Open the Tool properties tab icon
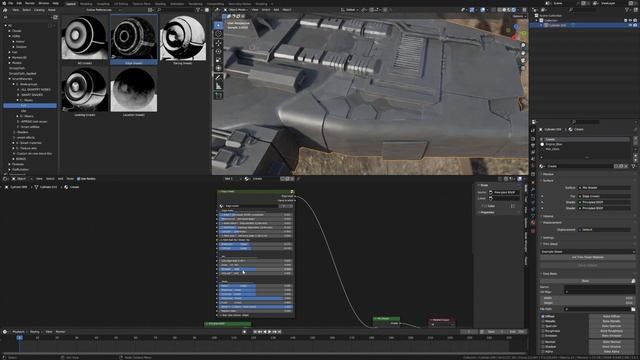This screenshot has height=360, width=640. [x=533, y=130]
